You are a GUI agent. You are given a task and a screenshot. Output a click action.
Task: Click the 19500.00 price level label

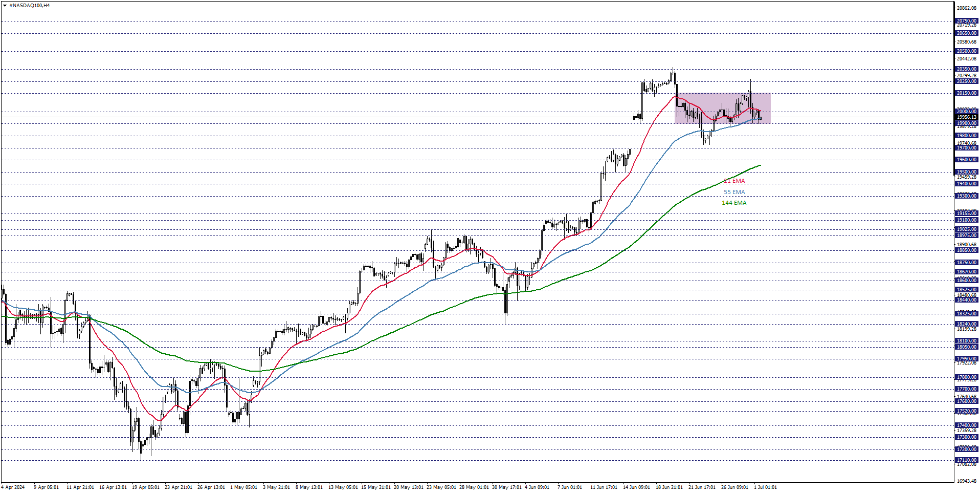pyautogui.click(x=967, y=172)
